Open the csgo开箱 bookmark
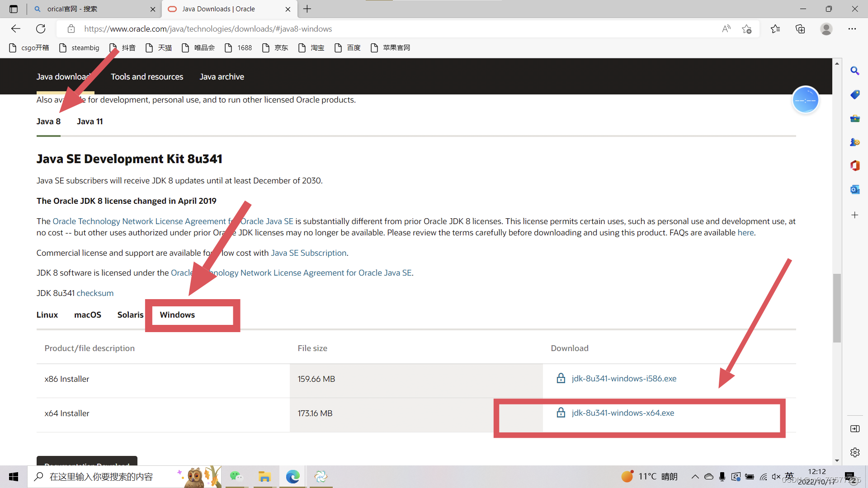 29,48
